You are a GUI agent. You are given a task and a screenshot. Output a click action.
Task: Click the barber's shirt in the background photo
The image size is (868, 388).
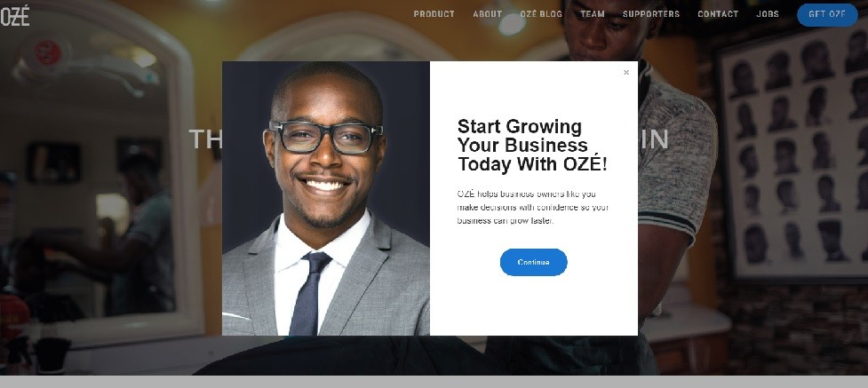[x=676, y=161]
